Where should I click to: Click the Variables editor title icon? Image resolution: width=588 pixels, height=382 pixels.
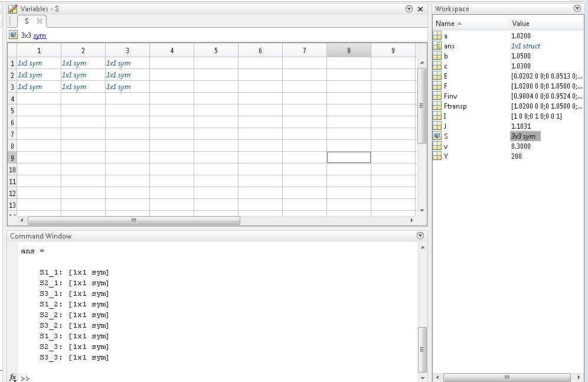coord(13,9)
